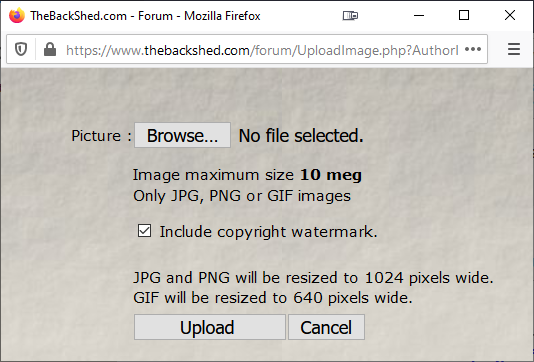The height and width of the screenshot is (362, 534).
Task: Open the file chooser with Browse...
Action: 182,135
